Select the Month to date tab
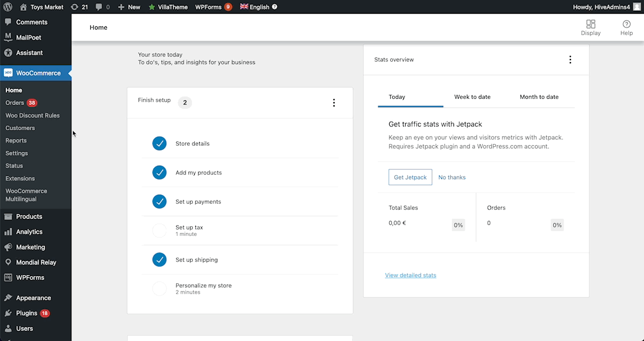 [539, 97]
